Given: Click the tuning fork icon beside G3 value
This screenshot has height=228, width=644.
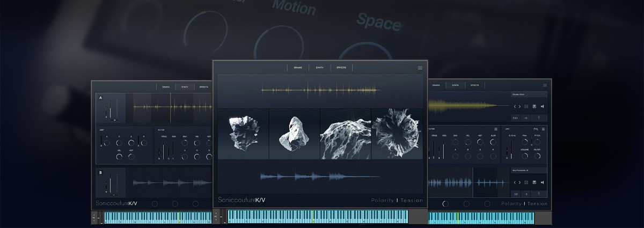Looking at the screenshot, I should [539, 194].
